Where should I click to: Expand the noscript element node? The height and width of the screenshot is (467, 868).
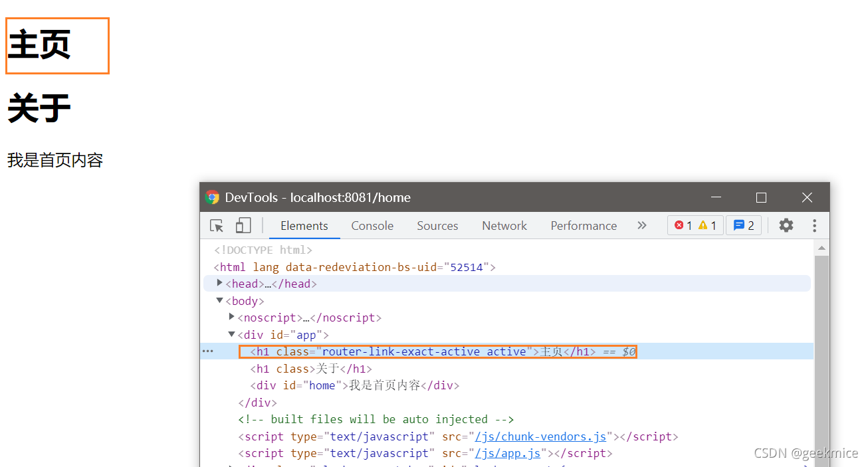(x=232, y=317)
